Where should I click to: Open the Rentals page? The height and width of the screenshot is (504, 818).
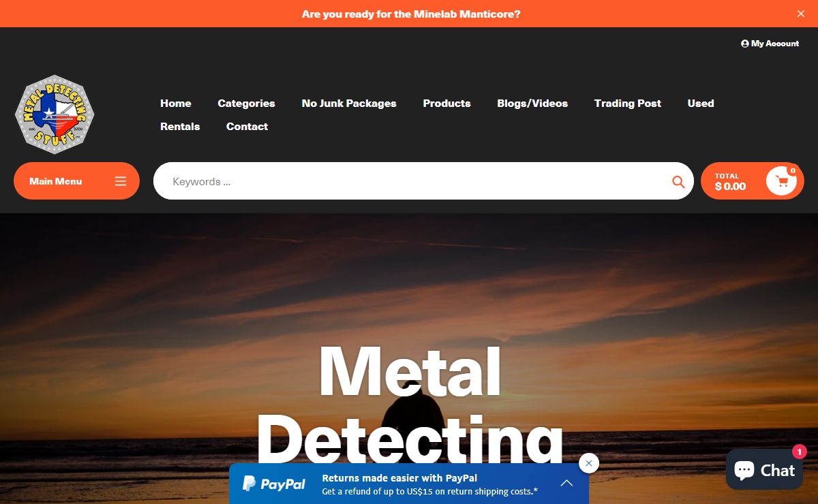[x=179, y=126]
